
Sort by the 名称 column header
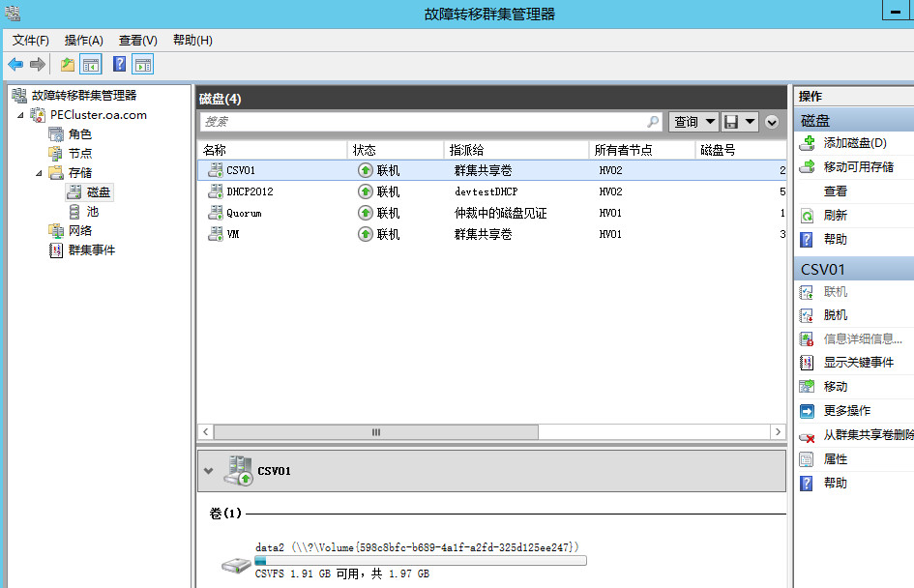pos(272,150)
